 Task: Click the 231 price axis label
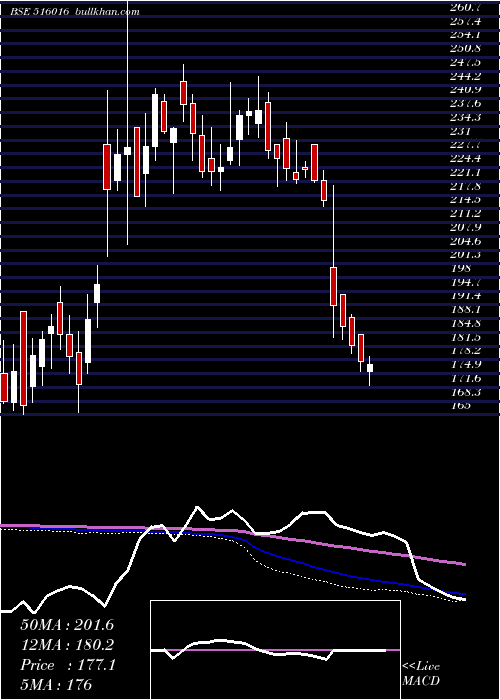coord(461,131)
